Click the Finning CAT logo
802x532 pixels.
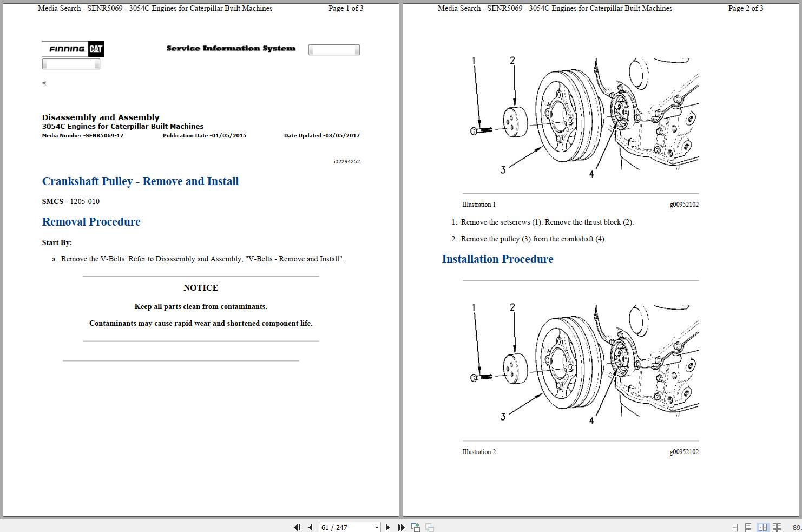point(73,49)
